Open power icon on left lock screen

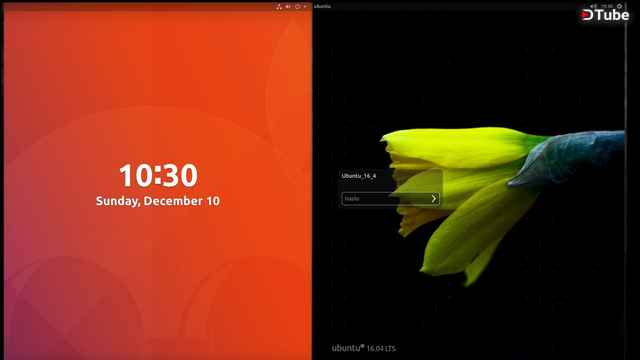tap(298, 7)
